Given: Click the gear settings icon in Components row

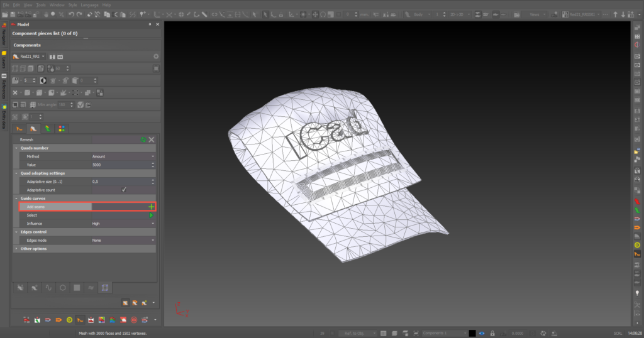Looking at the screenshot, I should pos(155,57).
